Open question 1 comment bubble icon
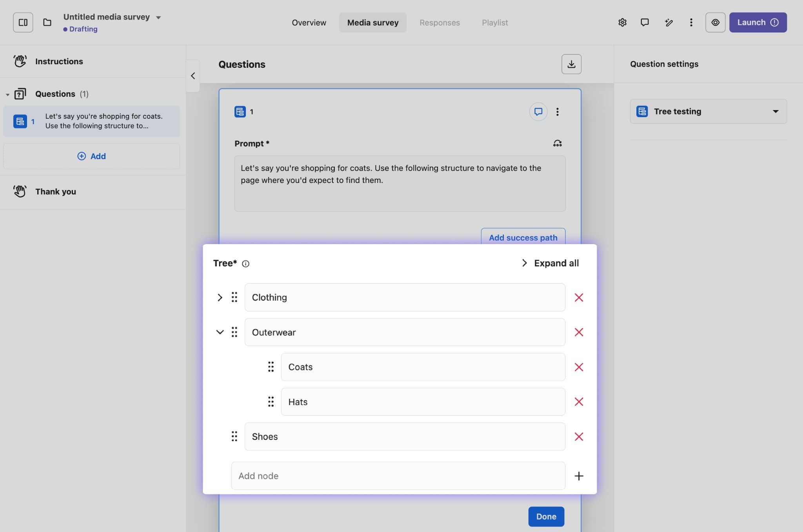 coord(538,112)
